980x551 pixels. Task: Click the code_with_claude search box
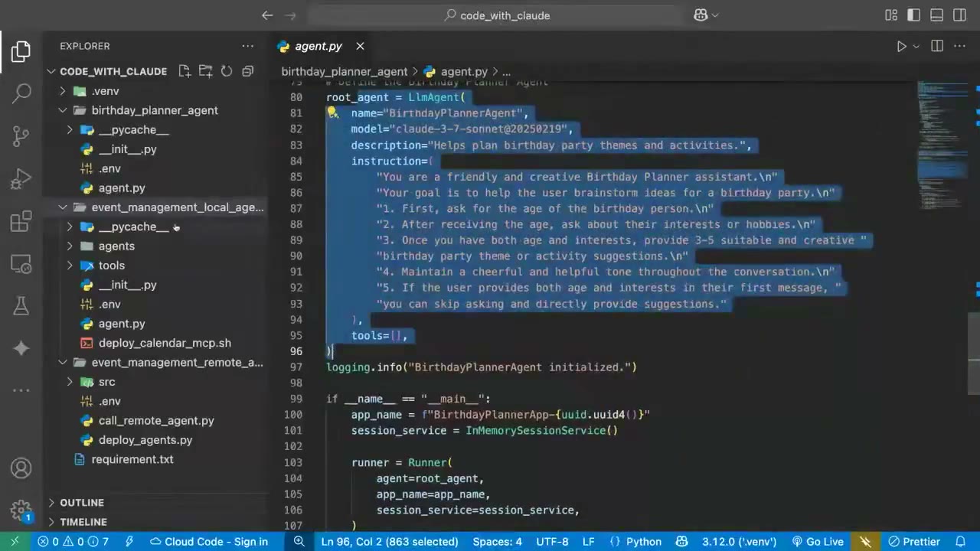click(497, 15)
